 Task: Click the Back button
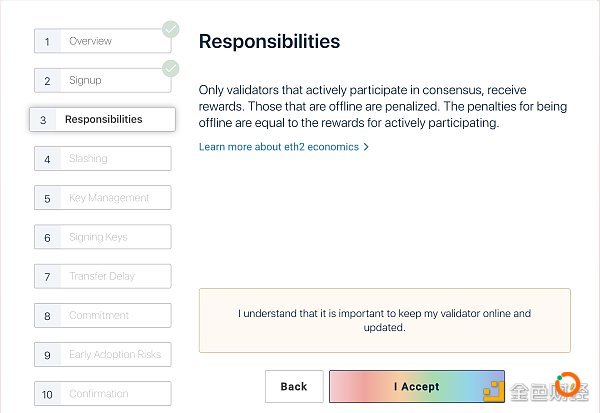tap(294, 387)
